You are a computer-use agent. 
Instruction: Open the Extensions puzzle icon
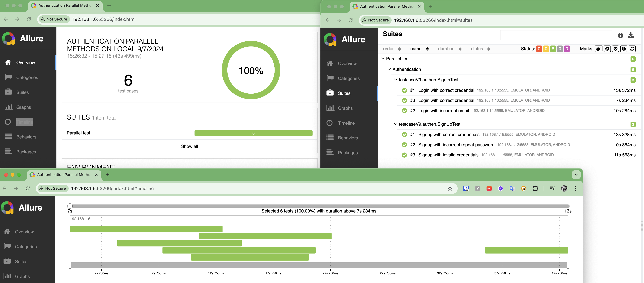(x=535, y=189)
